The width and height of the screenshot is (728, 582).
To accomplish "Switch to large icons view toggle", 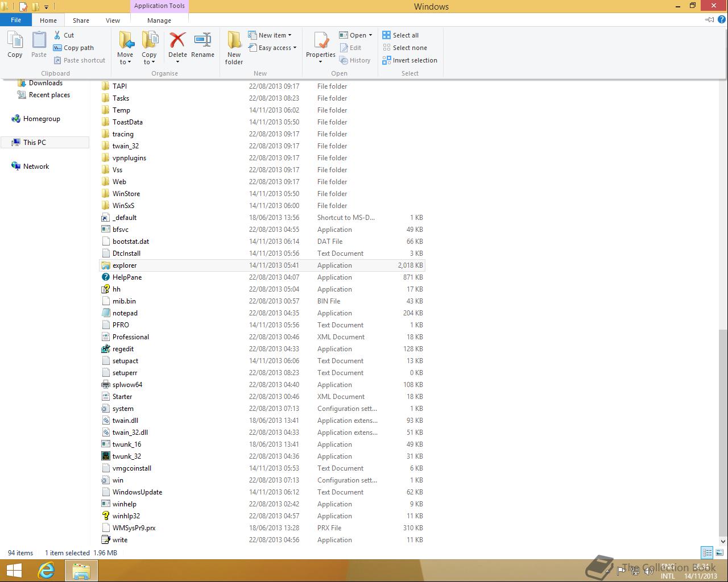I will 719,552.
